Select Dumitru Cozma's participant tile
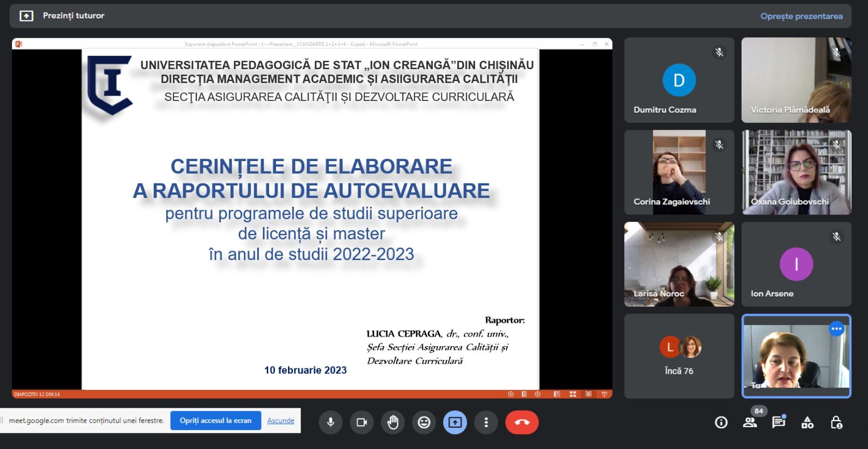This screenshot has height=449, width=868. click(679, 80)
